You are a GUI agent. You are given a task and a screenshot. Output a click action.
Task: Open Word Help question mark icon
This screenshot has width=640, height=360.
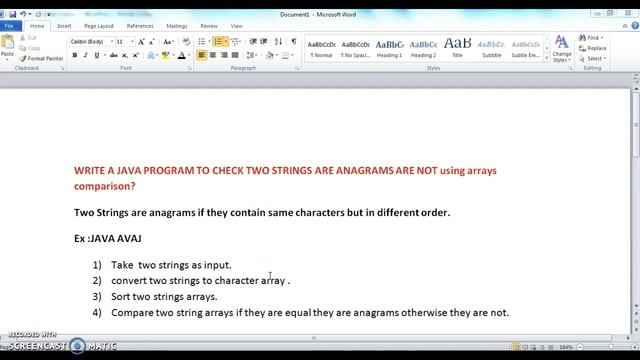click(635, 26)
